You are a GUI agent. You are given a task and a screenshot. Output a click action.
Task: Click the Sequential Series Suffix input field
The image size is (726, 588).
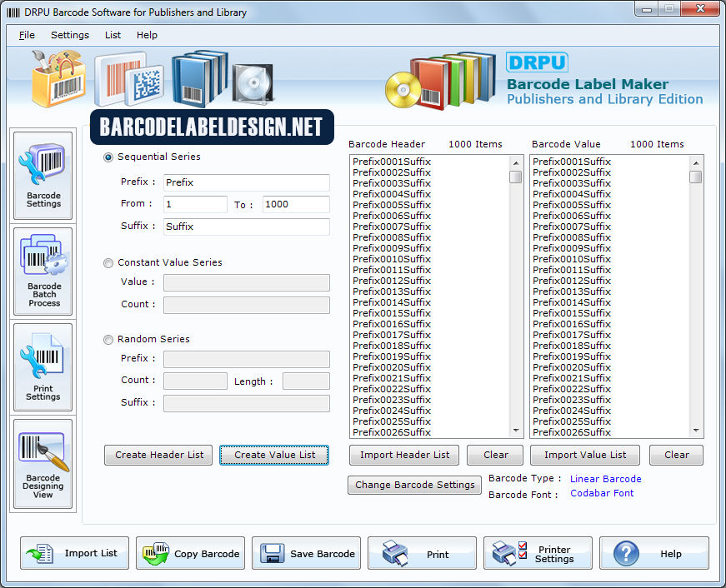tap(247, 227)
